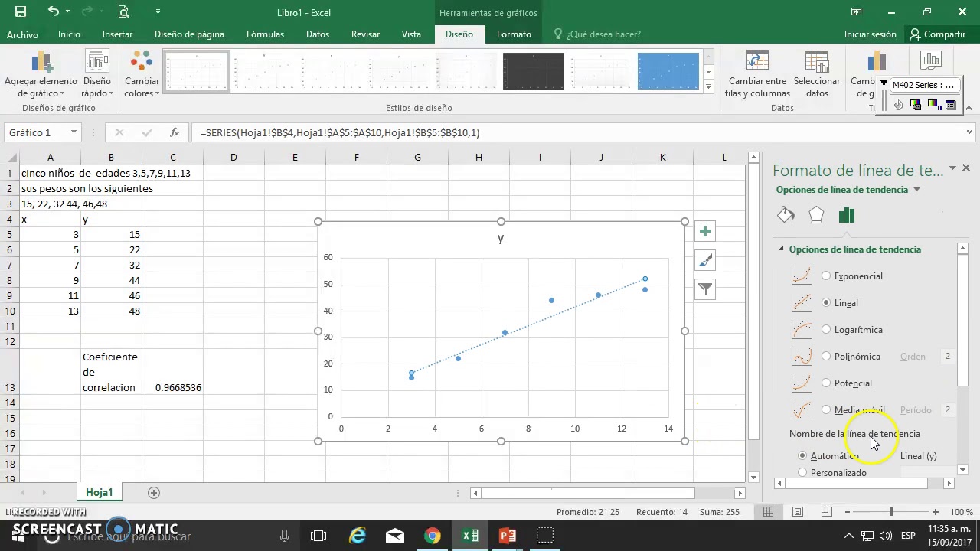
Task: Switch to Fórmulas tab
Action: (265, 34)
